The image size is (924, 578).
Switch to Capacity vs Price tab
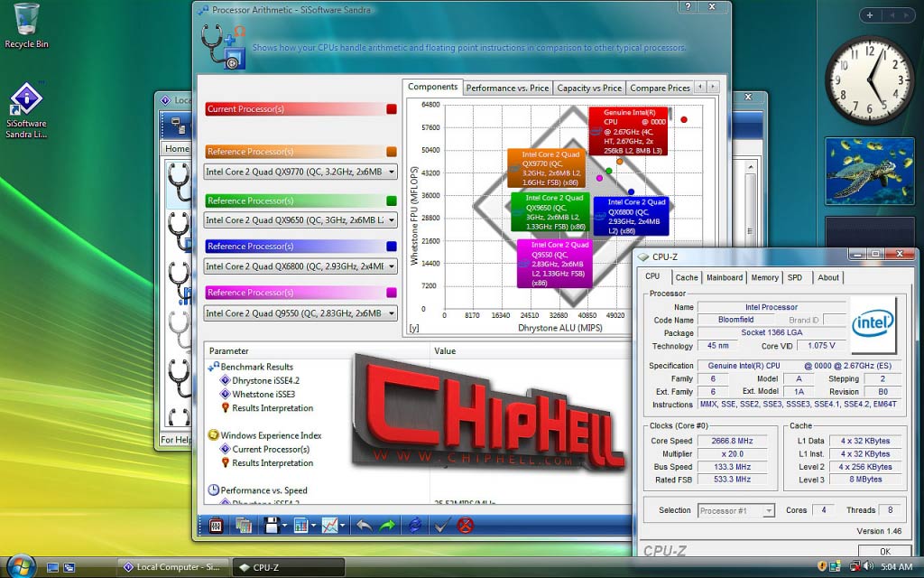coord(589,88)
